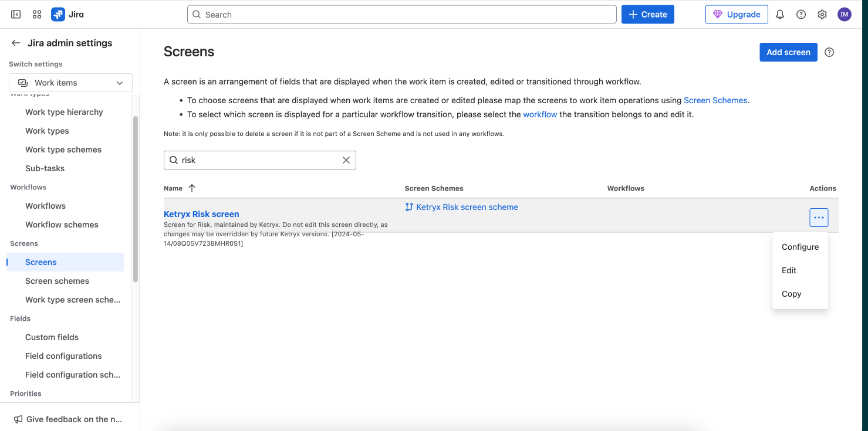Open the Work items settings dropdown

point(70,83)
